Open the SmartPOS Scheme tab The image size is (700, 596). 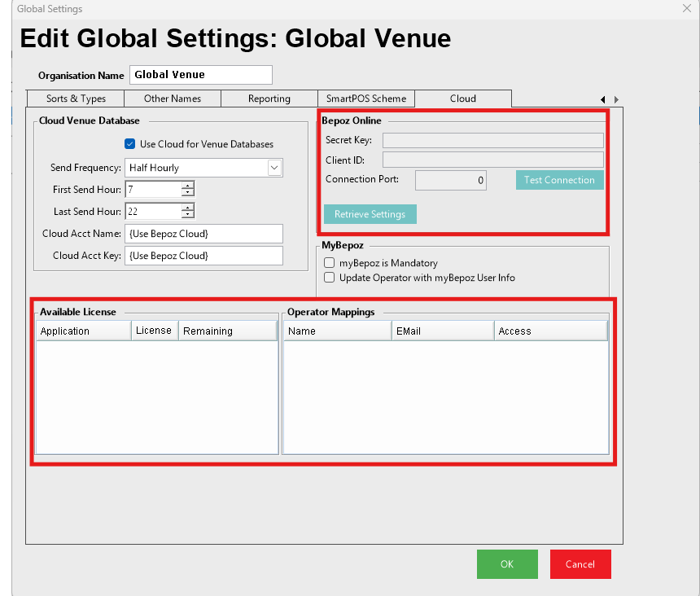pyautogui.click(x=365, y=99)
